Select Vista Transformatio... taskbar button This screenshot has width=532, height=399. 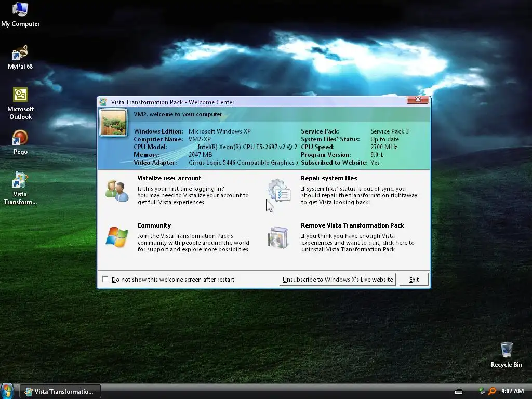[60, 391]
